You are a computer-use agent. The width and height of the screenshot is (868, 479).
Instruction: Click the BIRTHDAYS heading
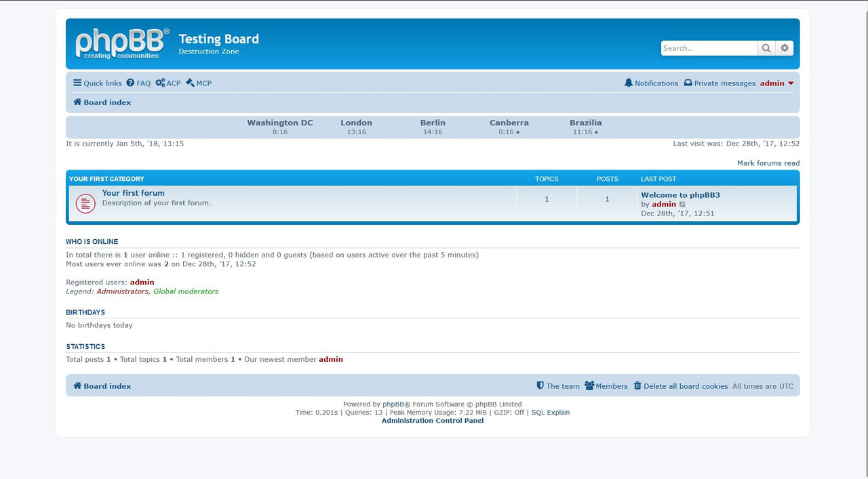pos(85,312)
